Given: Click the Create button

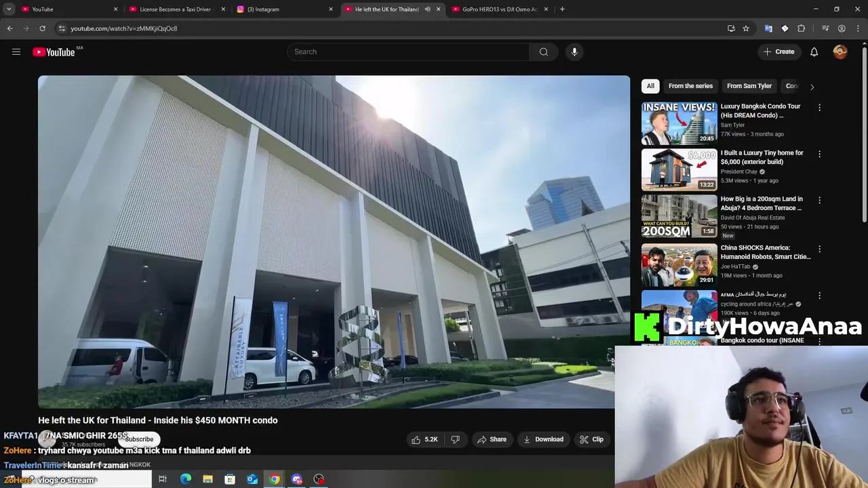Looking at the screenshot, I should tap(778, 52).
